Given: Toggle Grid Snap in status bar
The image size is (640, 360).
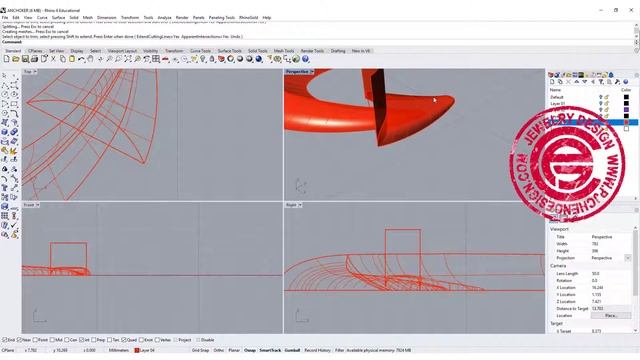Looking at the screenshot, I should [200, 350].
